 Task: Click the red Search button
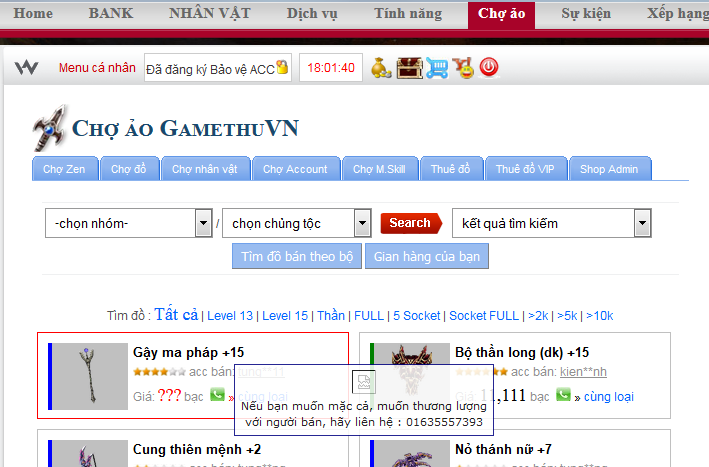[411, 223]
